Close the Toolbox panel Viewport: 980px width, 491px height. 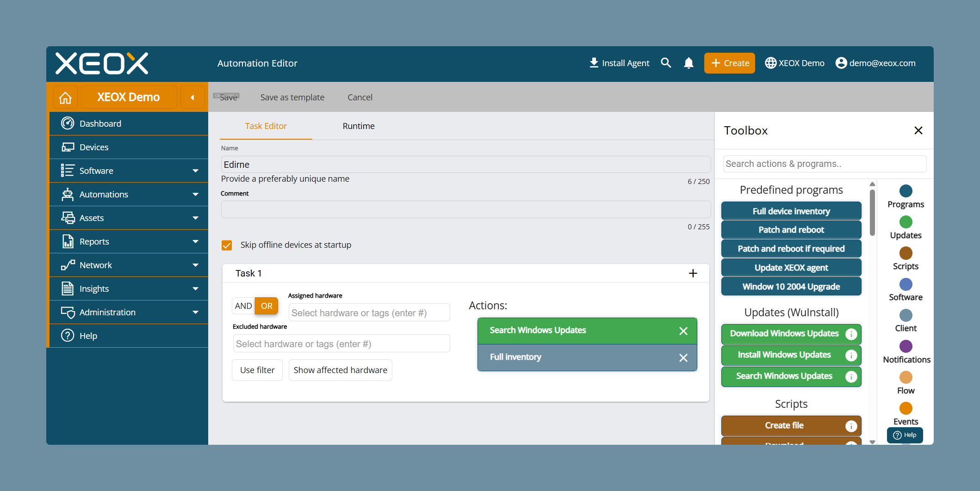[918, 130]
